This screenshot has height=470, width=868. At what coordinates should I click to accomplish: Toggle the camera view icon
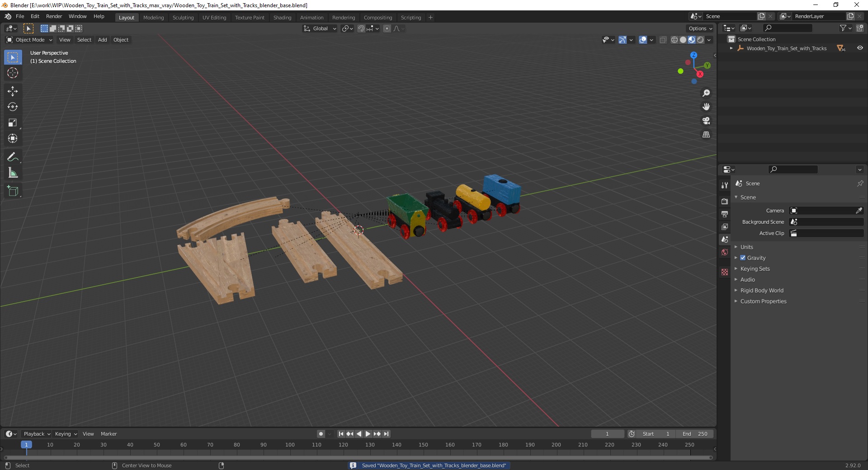pyautogui.click(x=706, y=121)
